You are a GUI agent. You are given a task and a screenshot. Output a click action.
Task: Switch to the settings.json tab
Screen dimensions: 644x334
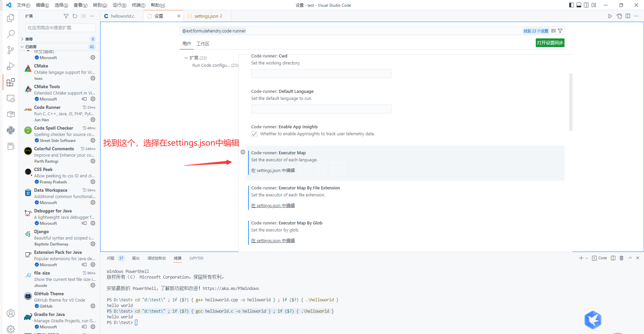(207, 16)
